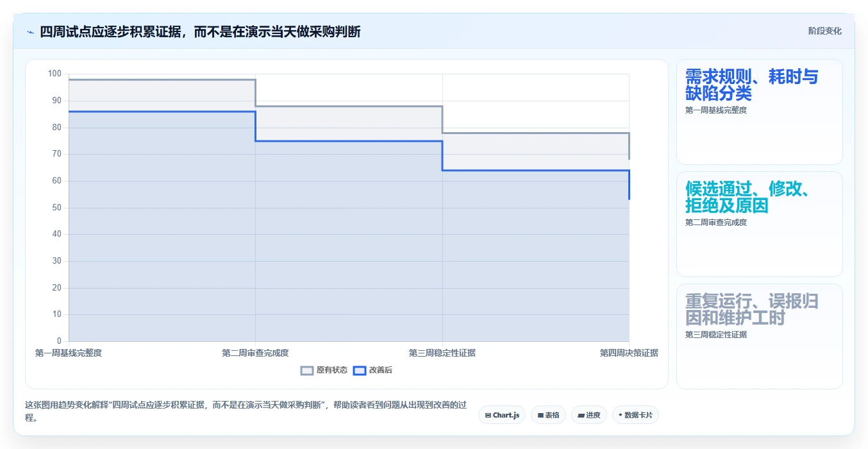Click the 第四周决策证据 x-axis label

[x=629, y=353]
